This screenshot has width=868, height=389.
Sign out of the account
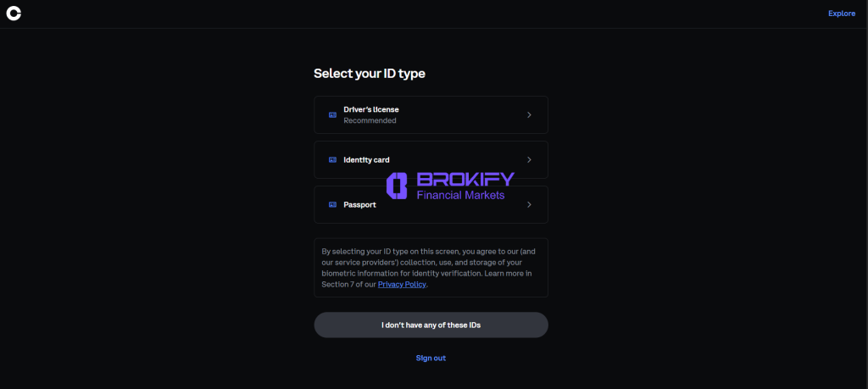431,358
